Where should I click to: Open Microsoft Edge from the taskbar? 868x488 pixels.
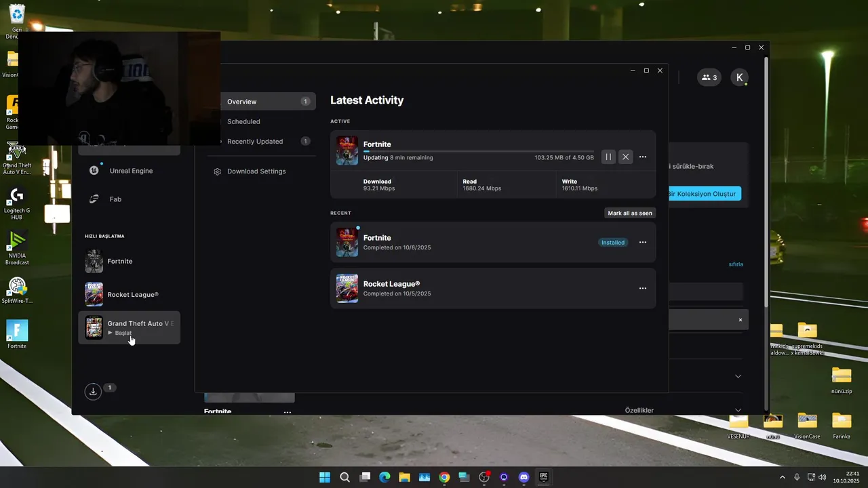tap(384, 477)
